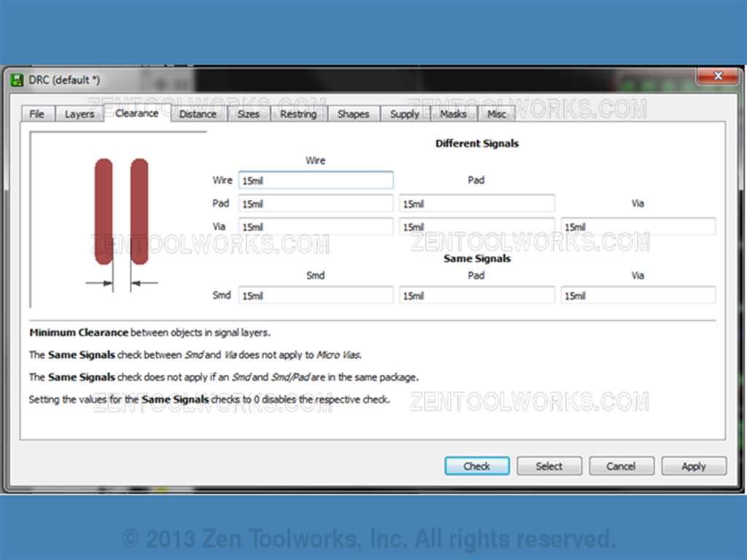Click the Minimum Clearance description text
Screen dimensions: 747x560
tap(150, 332)
